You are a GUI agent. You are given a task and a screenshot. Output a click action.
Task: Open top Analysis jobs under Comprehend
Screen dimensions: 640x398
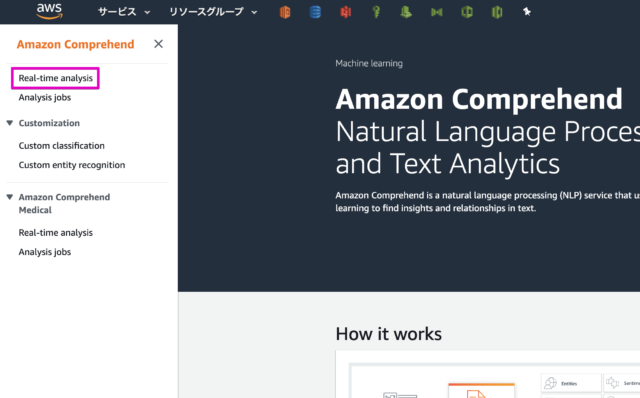click(x=44, y=98)
